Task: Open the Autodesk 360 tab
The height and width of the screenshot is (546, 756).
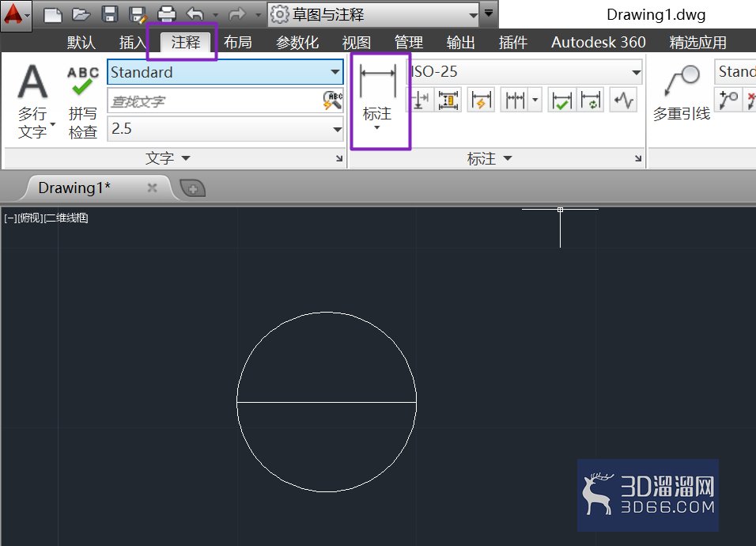Action: pos(599,43)
